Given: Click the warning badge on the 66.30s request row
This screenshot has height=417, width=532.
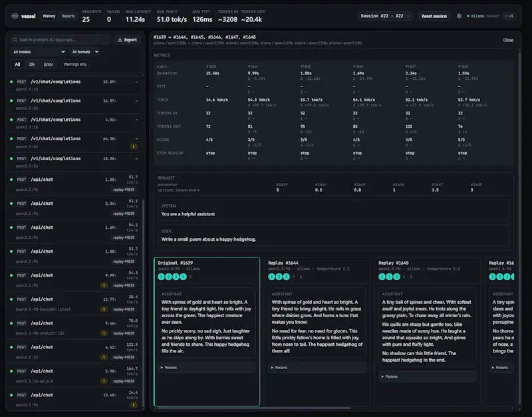Looking at the screenshot, I should (x=134, y=146).
